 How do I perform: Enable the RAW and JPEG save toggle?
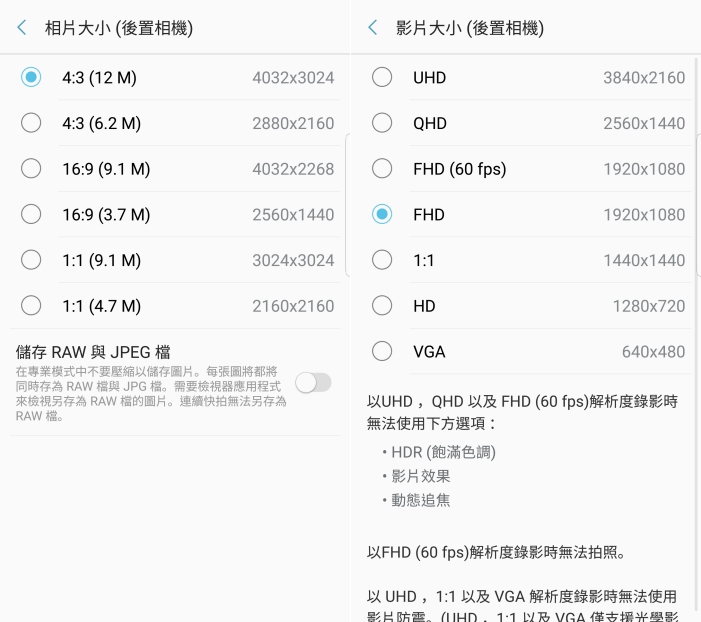(x=313, y=383)
